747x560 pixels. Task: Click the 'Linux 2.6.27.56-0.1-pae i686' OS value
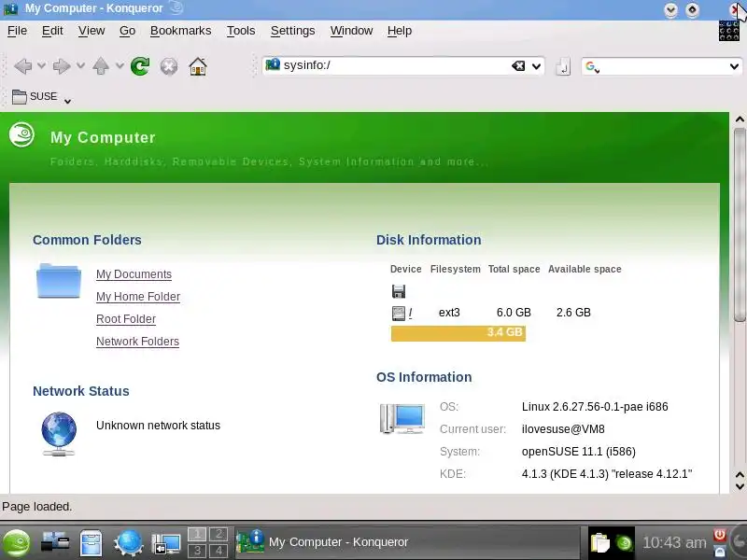click(595, 407)
